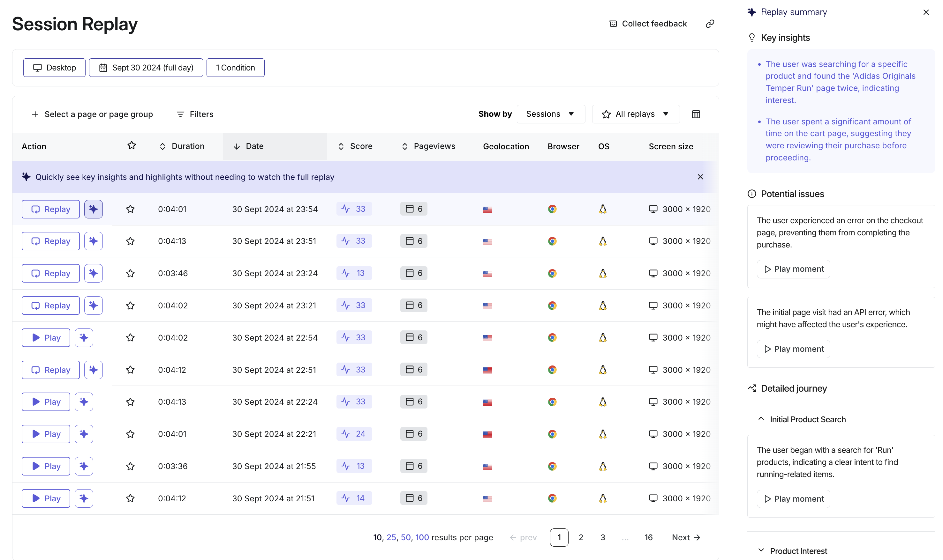This screenshot has width=943, height=560.
Task: Dismiss the key insights banner
Action: click(x=700, y=177)
